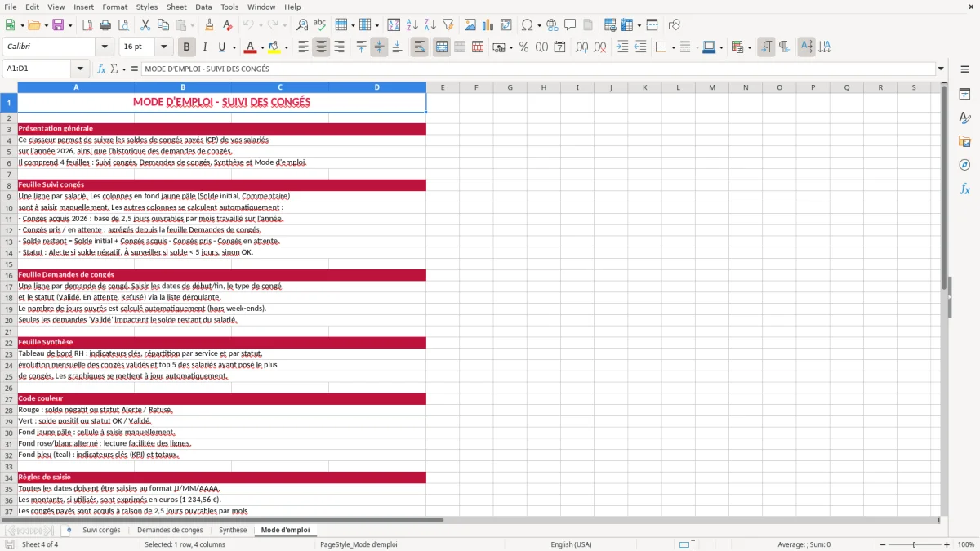The width and height of the screenshot is (980, 551).
Task: Format as percent
Action: tap(523, 47)
